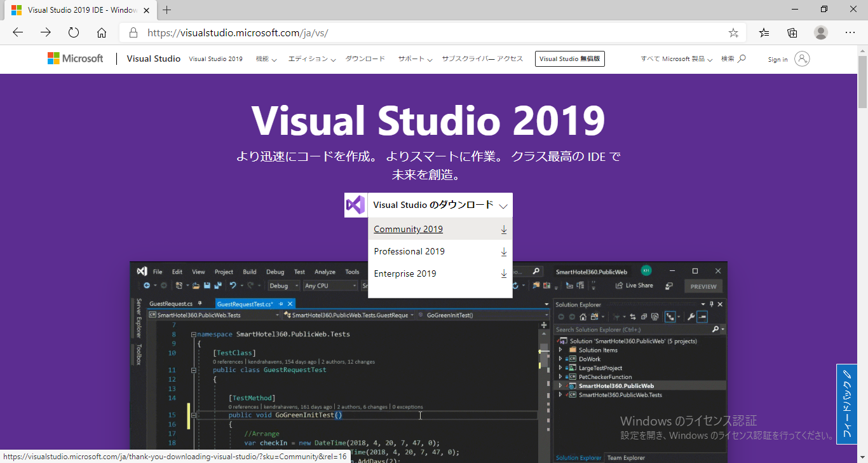The width and height of the screenshot is (868, 463).
Task: Toggle the favorites star in the address bar
Action: [733, 32]
